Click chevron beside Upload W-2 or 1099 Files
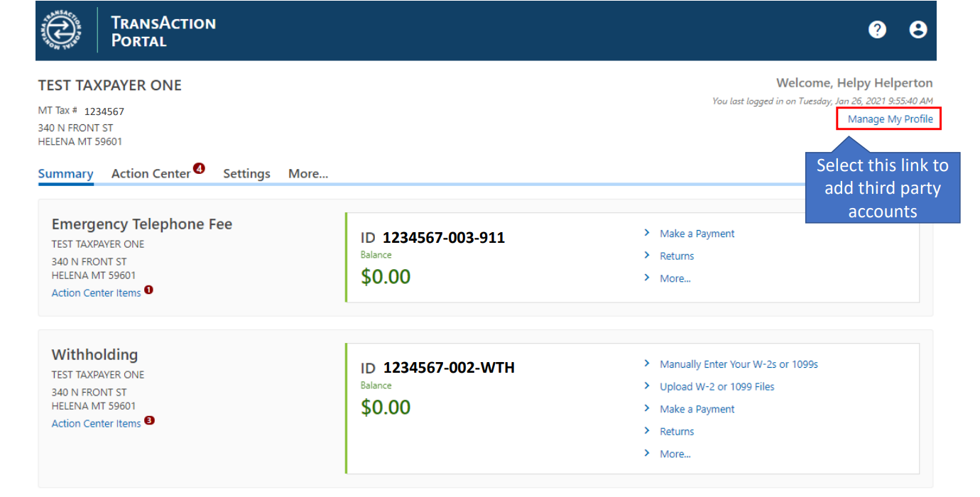980x497 pixels. click(x=647, y=386)
